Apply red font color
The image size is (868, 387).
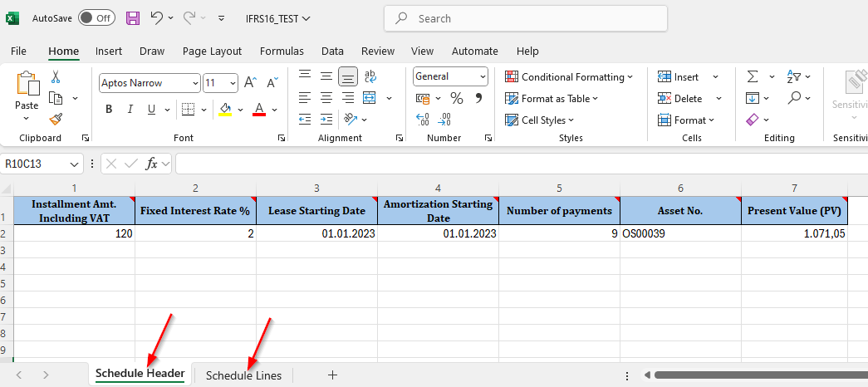(x=259, y=109)
